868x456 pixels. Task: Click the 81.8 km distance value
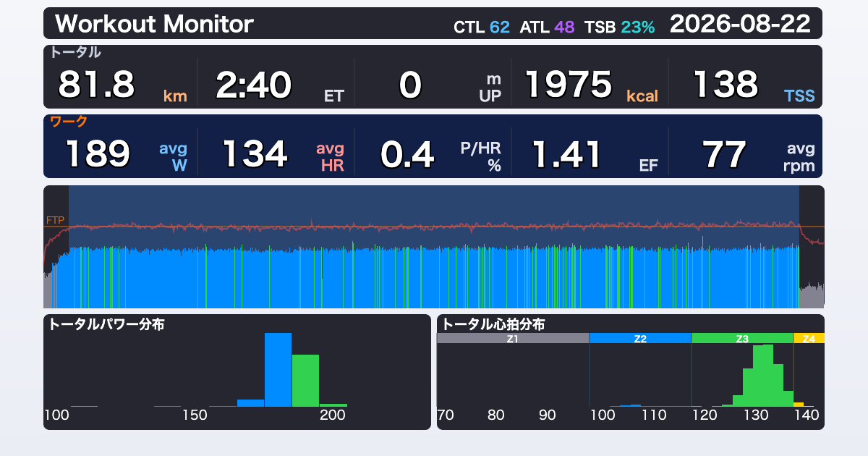pyautogui.click(x=122, y=84)
